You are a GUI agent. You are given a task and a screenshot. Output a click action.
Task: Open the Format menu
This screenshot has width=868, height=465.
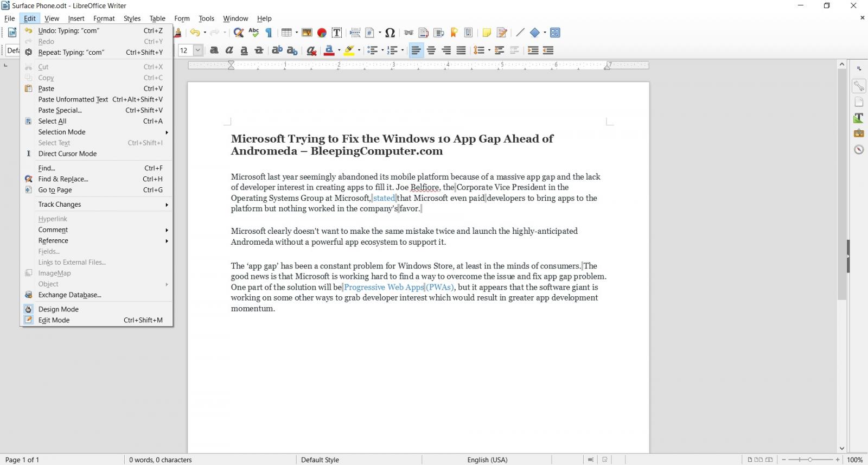104,18
